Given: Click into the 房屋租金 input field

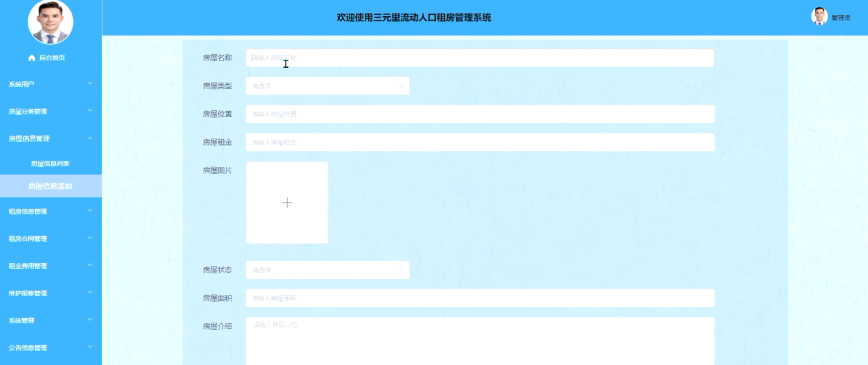Looking at the screenshot, I should point(480,142).
